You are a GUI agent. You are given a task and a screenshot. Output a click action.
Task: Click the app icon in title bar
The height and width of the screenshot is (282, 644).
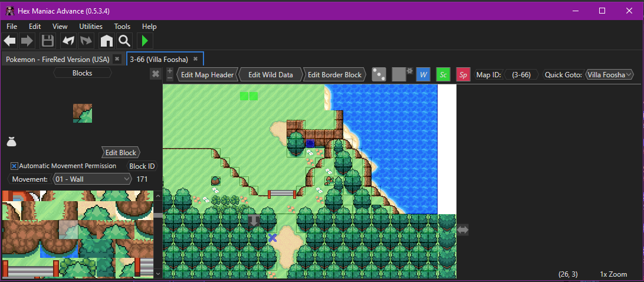10,11
